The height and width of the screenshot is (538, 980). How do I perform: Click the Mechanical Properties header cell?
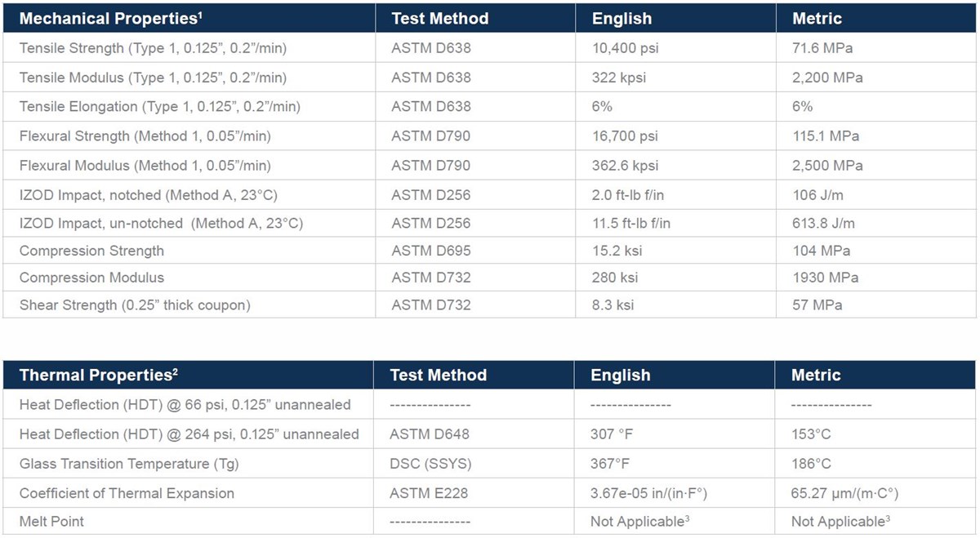(x=189, y=18)
